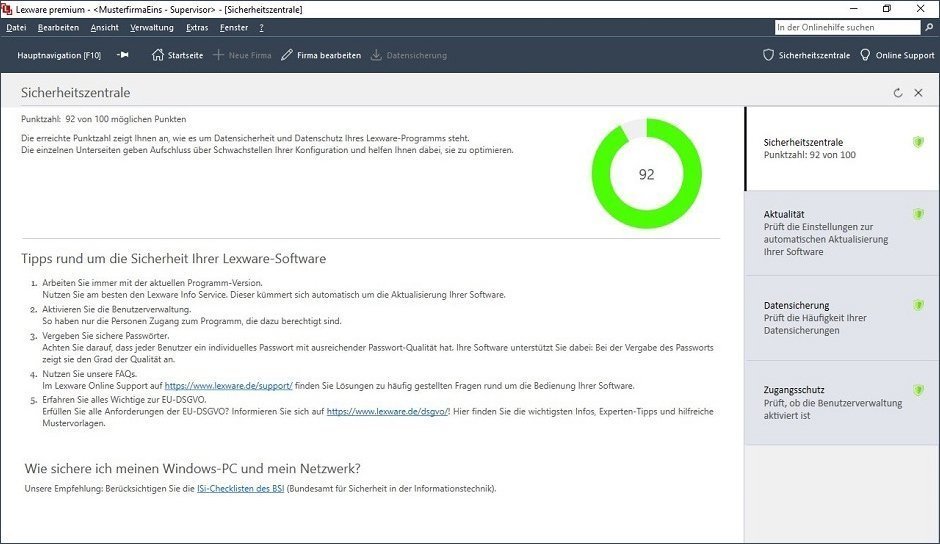Open the lexware.de/support link
The image size is (940, 544).
[x=228, y=386]
